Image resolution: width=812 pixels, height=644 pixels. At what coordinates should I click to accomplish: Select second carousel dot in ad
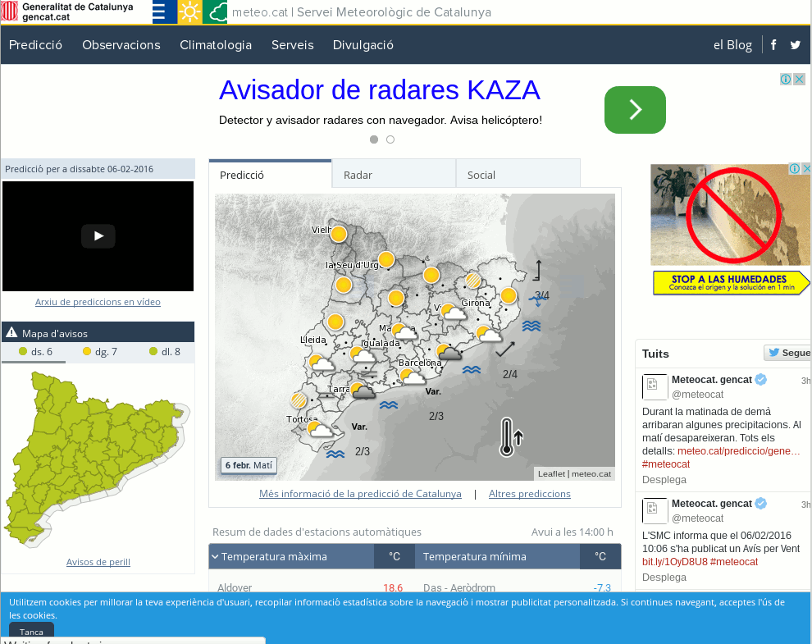390,139
